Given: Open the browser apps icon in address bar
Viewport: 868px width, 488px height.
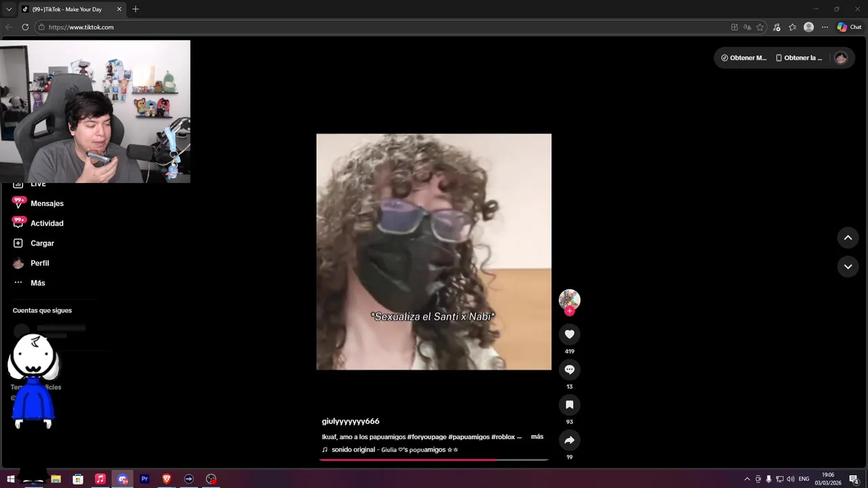Looking at the screenshot, I should [x=734, y=27].
